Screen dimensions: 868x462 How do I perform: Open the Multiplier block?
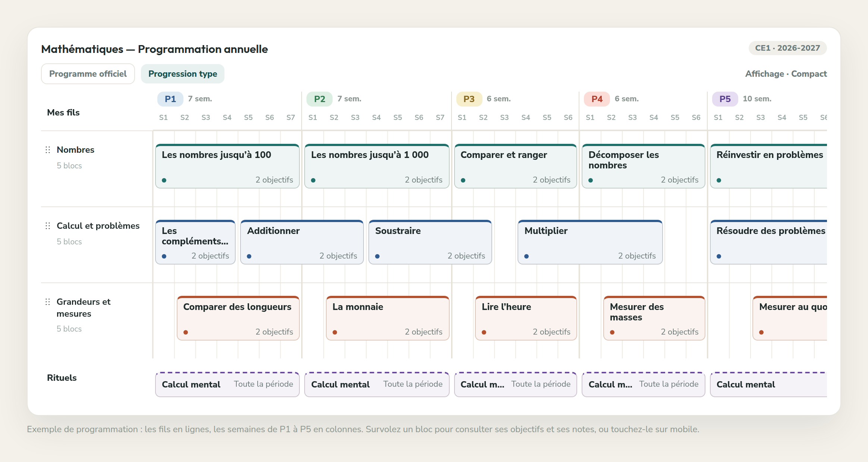[590, 242]
